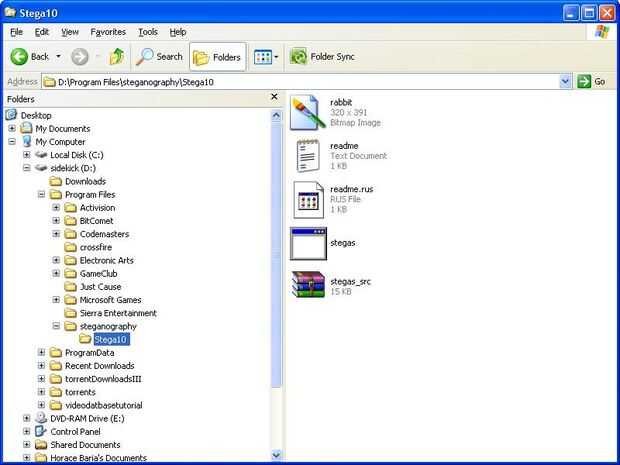Click the tree scrollbar down arrow

click(x=276, y=455)
